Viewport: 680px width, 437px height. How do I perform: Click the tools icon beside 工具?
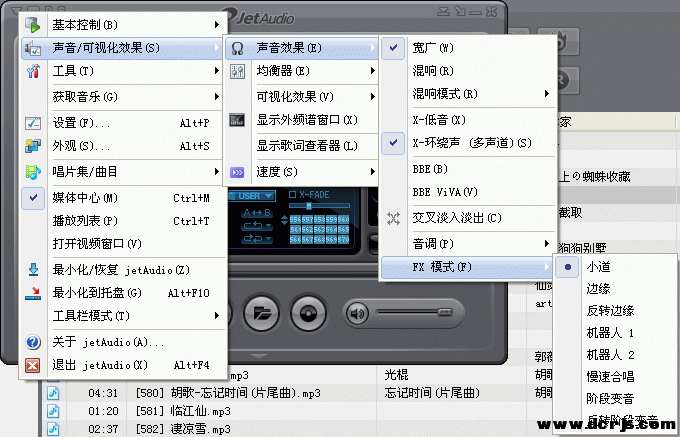tap(33, 72)
